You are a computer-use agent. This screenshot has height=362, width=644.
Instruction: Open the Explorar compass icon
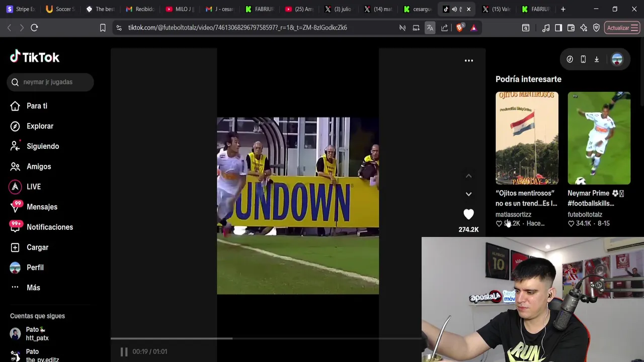[x=15, y=126]
